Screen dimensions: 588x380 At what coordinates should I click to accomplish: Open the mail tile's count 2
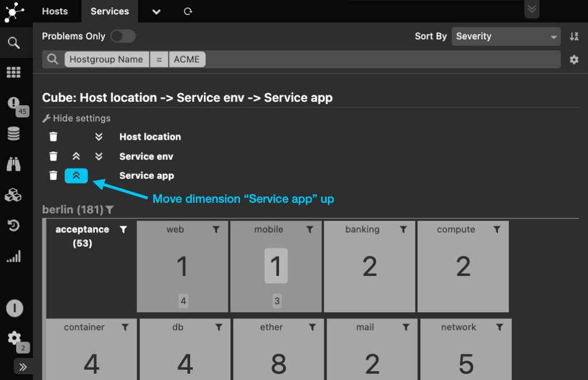[x=372, y=364]
